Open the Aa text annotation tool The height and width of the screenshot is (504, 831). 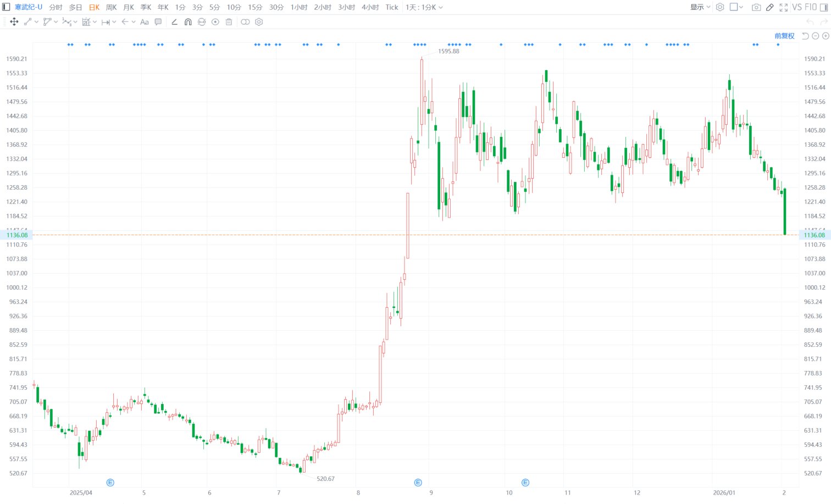click(x=145, y=22)
